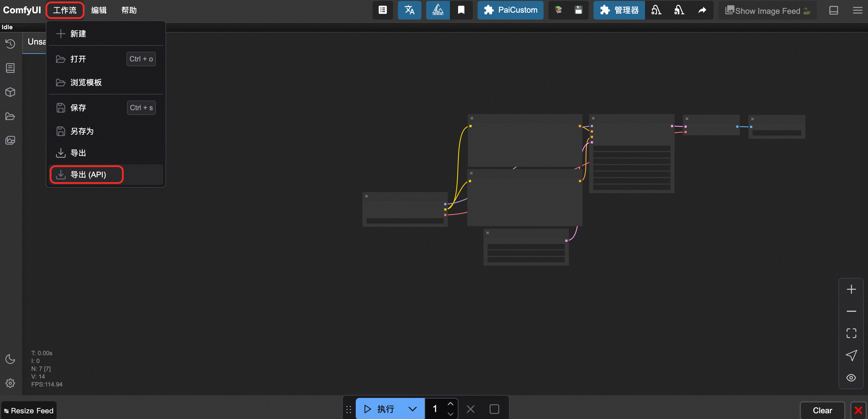Toggle link visibility eye icon
The image size is (868, 419).
click(851, 377)
